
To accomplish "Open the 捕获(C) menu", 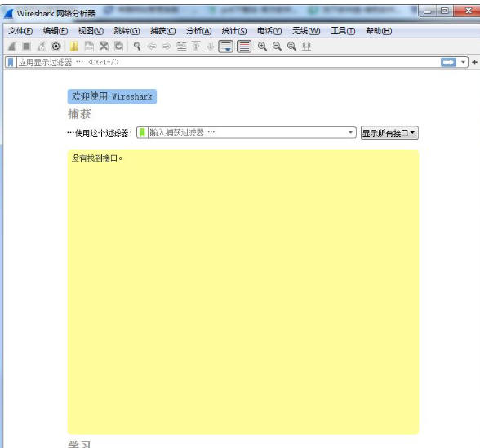I will (163, 31).
